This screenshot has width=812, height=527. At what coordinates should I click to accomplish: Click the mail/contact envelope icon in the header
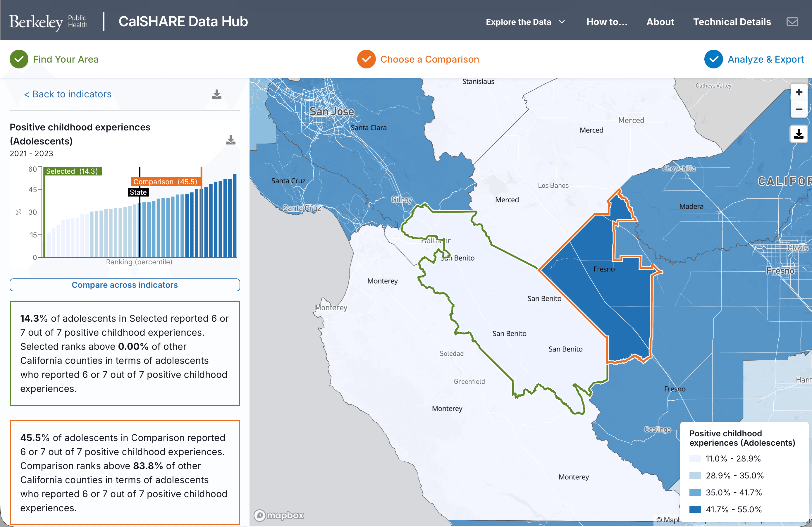(x=792, y=21)
